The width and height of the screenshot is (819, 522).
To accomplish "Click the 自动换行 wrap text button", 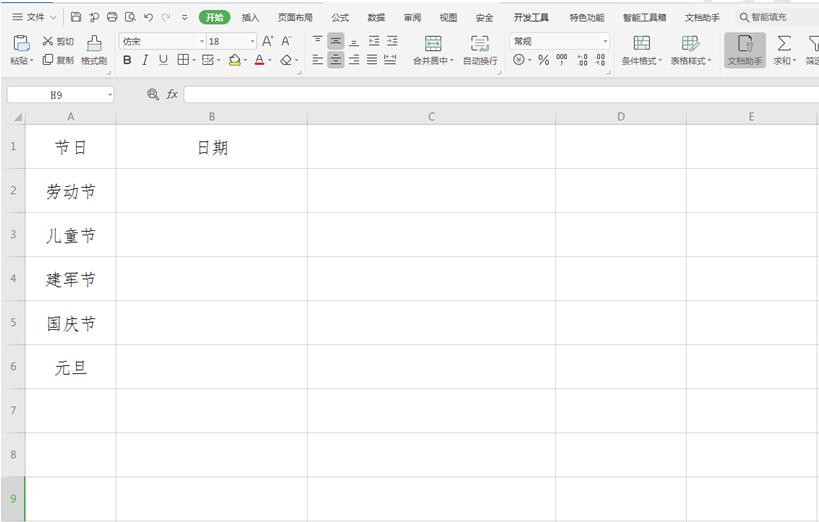I will [x=480, y=50].
